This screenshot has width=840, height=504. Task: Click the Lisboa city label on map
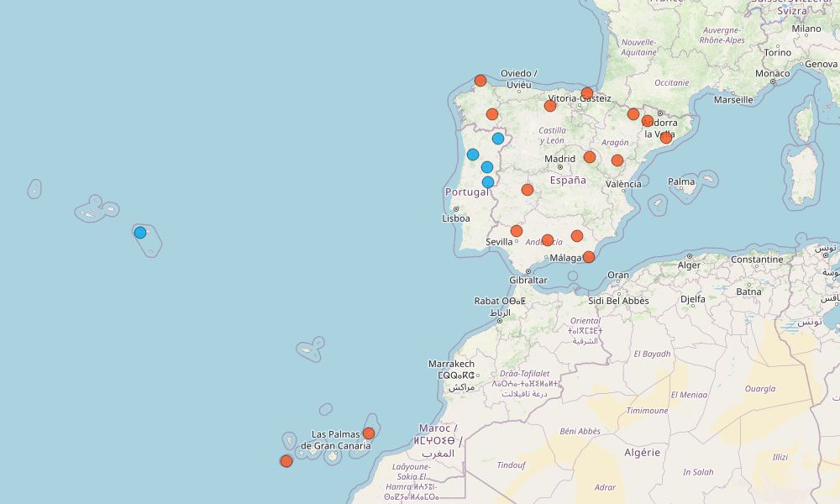coord(456,218)
